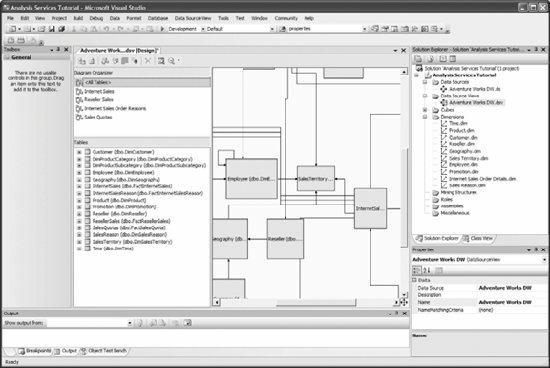Image resolution: width=550 pixels, height=368 pixels.
Task: Click the Start debugging play arrow icon
Action: (x=162, y=29)
